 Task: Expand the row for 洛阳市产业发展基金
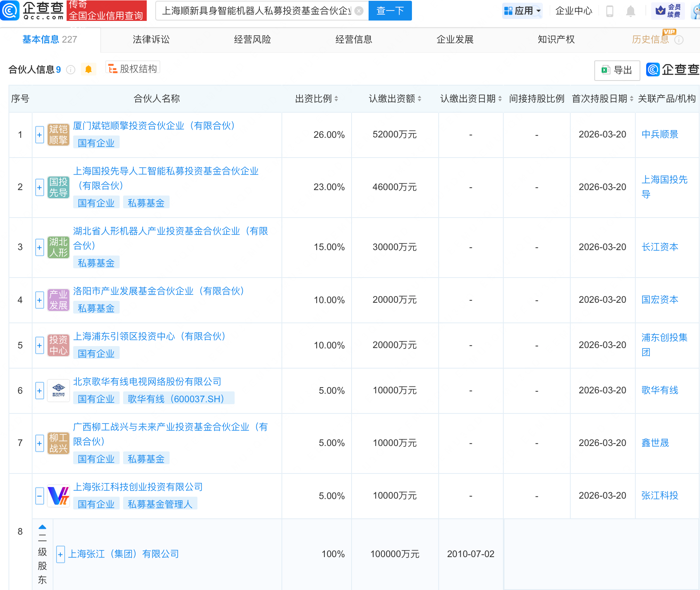(39, 300)
